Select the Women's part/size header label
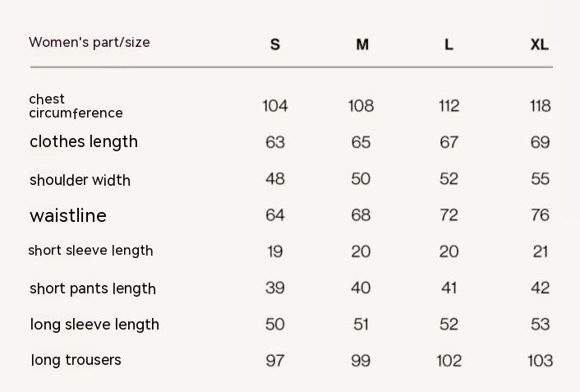580x392 pixels. coord(90,42)
